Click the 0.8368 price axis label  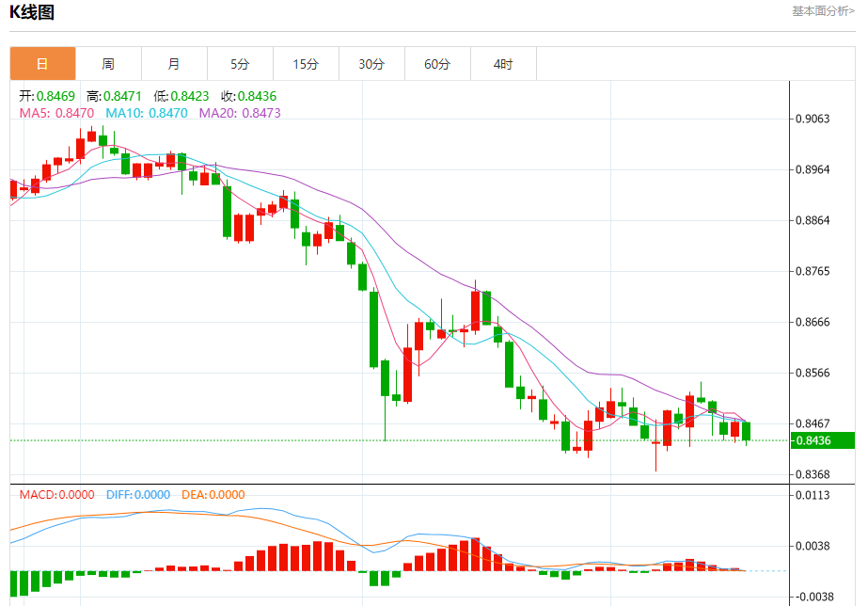pos(813,474)
